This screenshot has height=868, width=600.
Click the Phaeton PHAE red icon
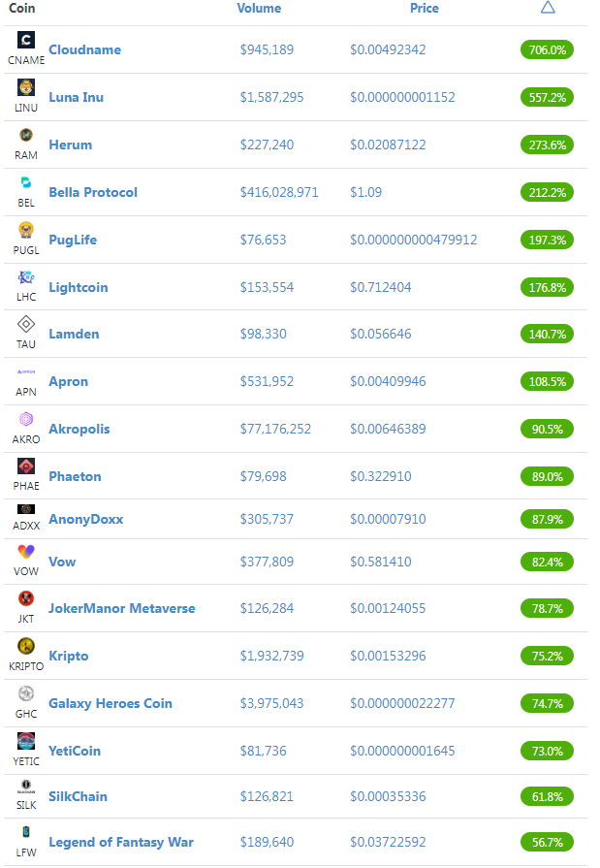(x=26, y=466)
